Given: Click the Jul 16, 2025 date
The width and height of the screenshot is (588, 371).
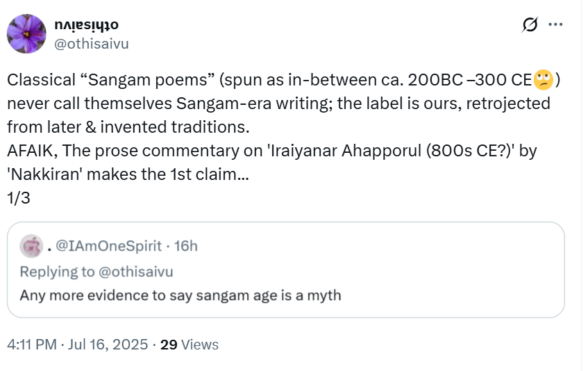Looking at the screenshot, I should point(107,345).
